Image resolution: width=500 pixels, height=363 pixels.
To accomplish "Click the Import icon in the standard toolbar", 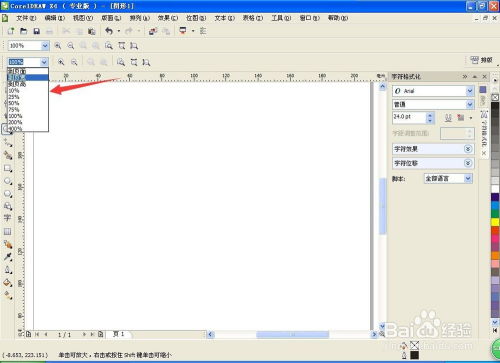I will tap(153, 31).
